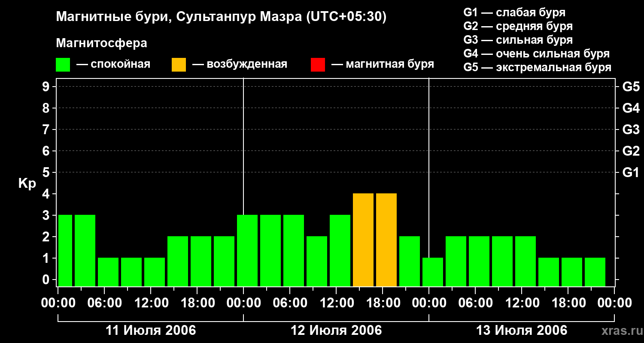Select the '— спокойная' legend label
This screenshot has height=343, width=644.
tap(113, 64)
